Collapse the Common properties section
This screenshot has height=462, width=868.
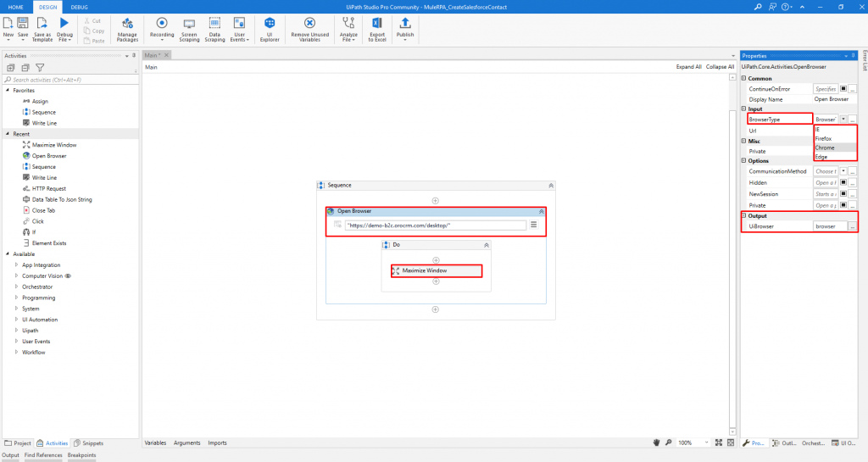pyautogui.click(x=744, y=78)
